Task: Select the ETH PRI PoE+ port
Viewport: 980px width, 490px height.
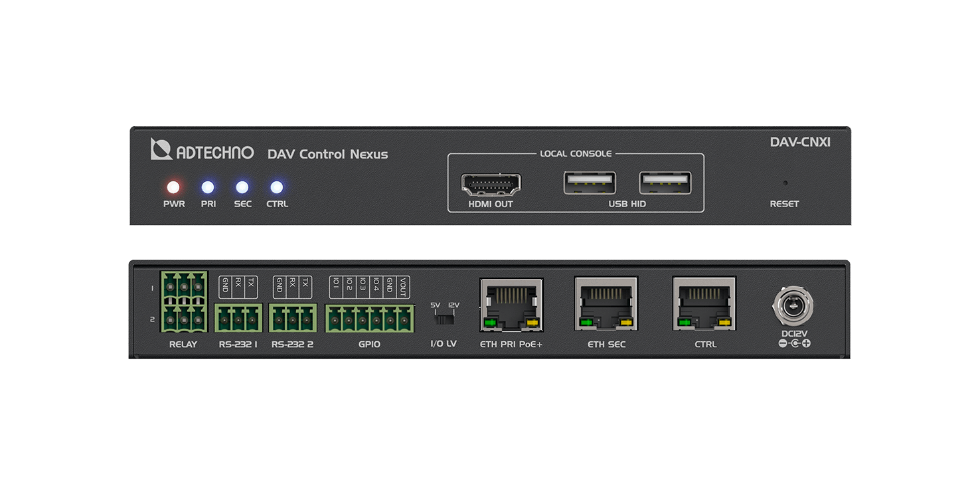Action: pyautogui.click(x=511, y=304)
